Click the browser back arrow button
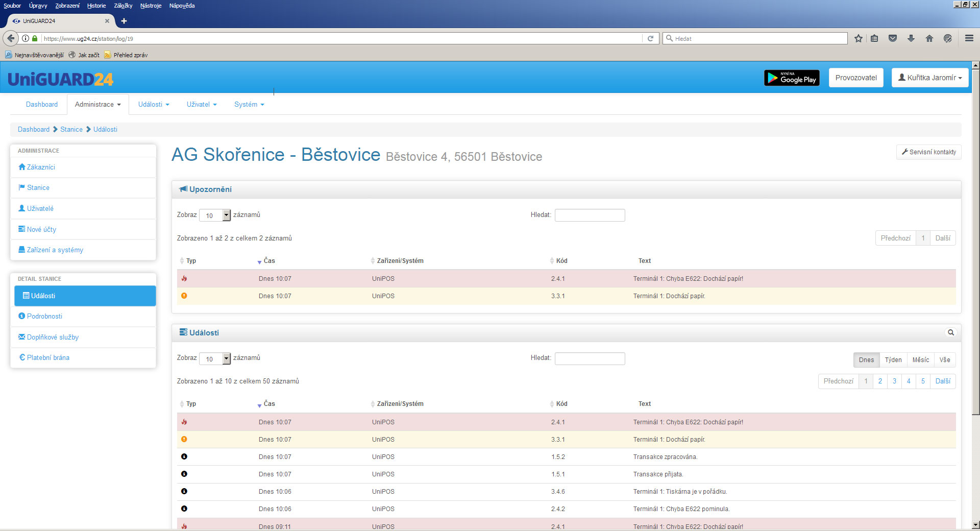 [x=11, y=39]
